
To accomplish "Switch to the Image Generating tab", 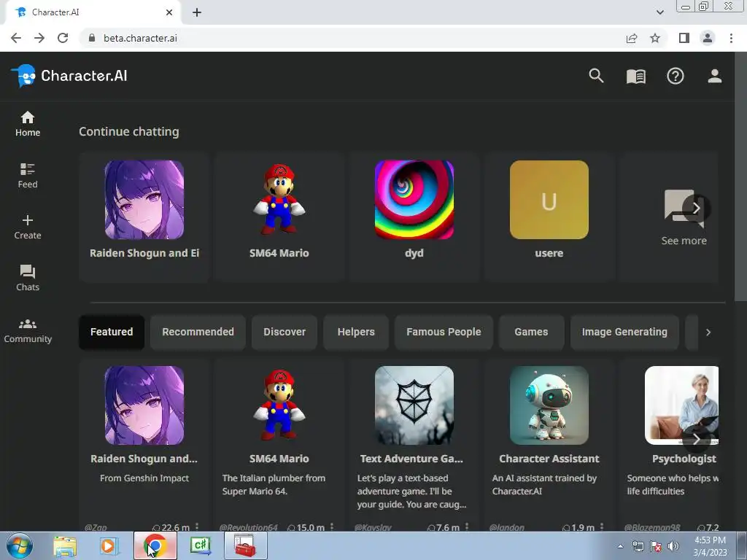I will pyautogui.click(x=624, y=332).
